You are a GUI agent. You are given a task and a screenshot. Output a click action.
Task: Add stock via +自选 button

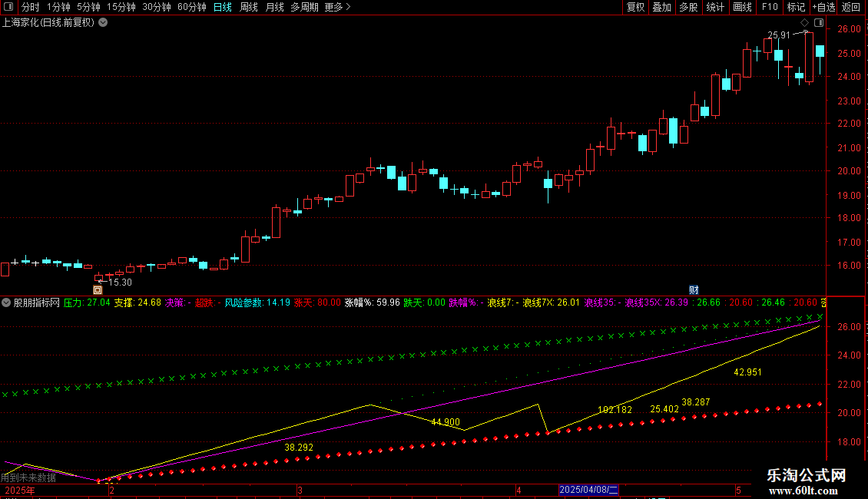[x=823, y=7]
